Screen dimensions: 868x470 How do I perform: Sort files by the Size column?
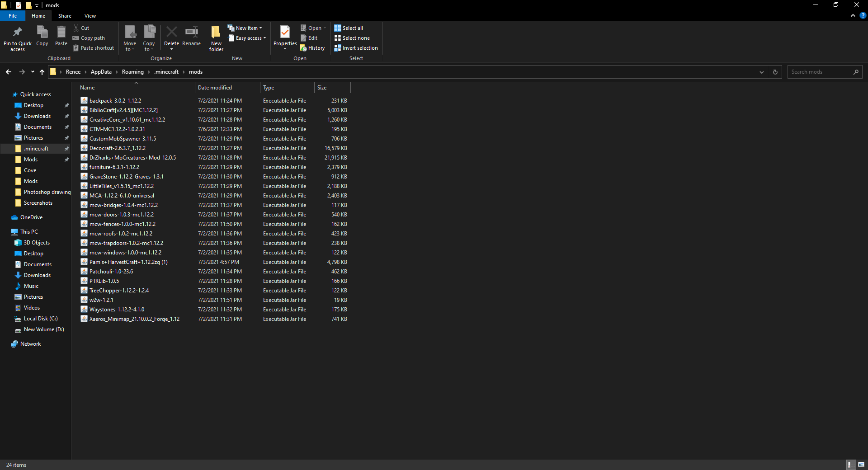332,88
